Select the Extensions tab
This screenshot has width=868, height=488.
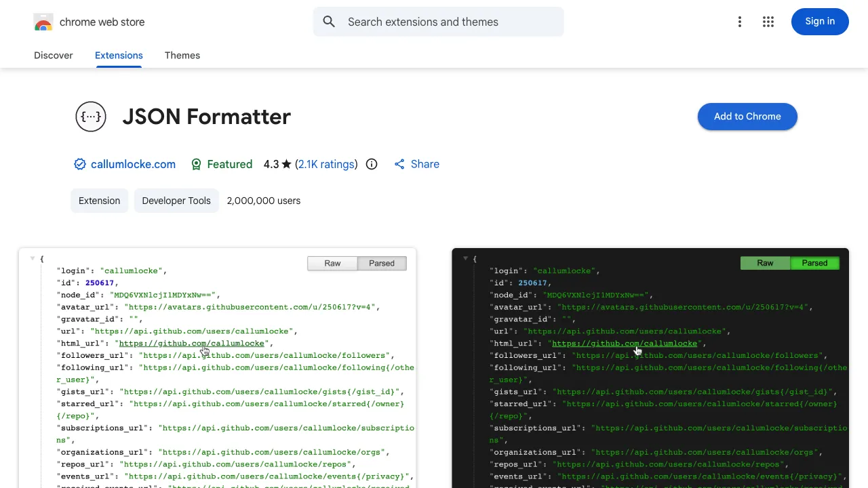point(119,56)
